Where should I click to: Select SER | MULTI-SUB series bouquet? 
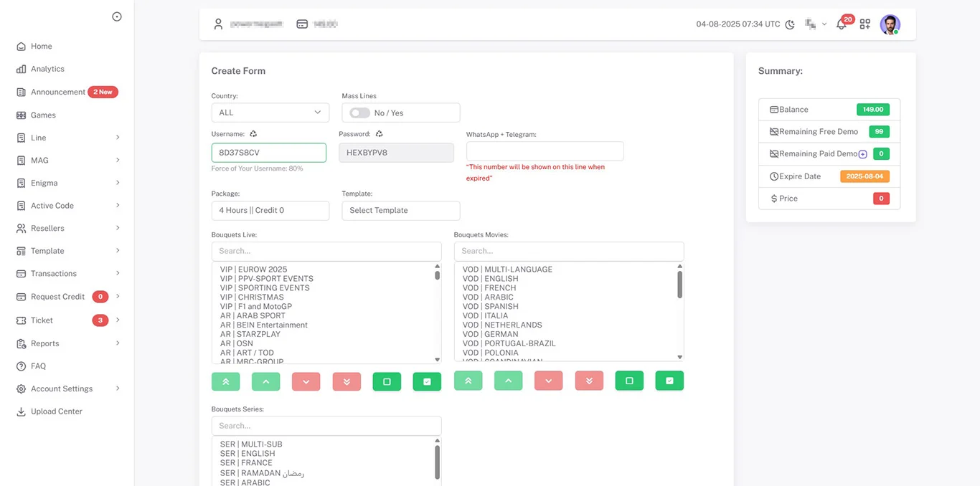click(x=250, y=444)
